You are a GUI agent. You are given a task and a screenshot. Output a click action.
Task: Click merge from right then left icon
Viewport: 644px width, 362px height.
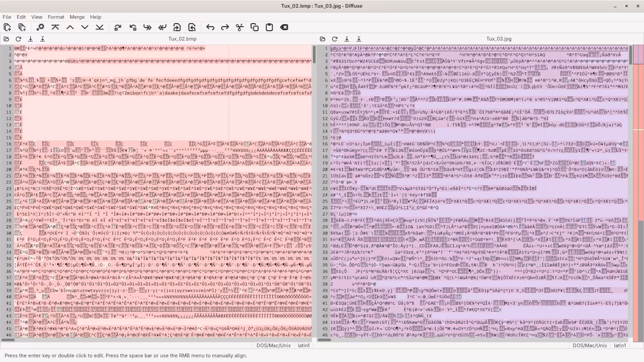tap(192, 27)
